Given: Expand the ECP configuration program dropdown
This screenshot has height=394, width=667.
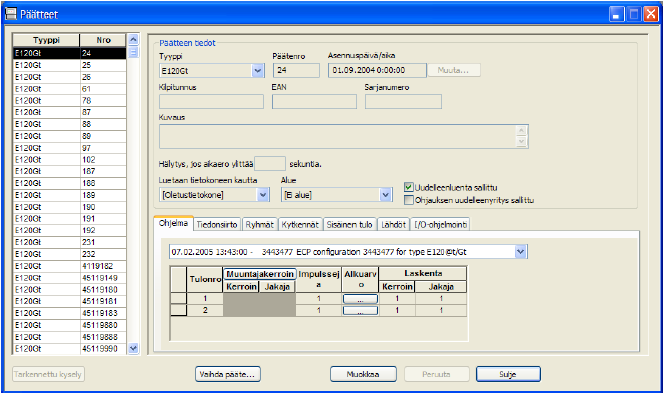Looking at the screenshot, I should tap(521, 252).
